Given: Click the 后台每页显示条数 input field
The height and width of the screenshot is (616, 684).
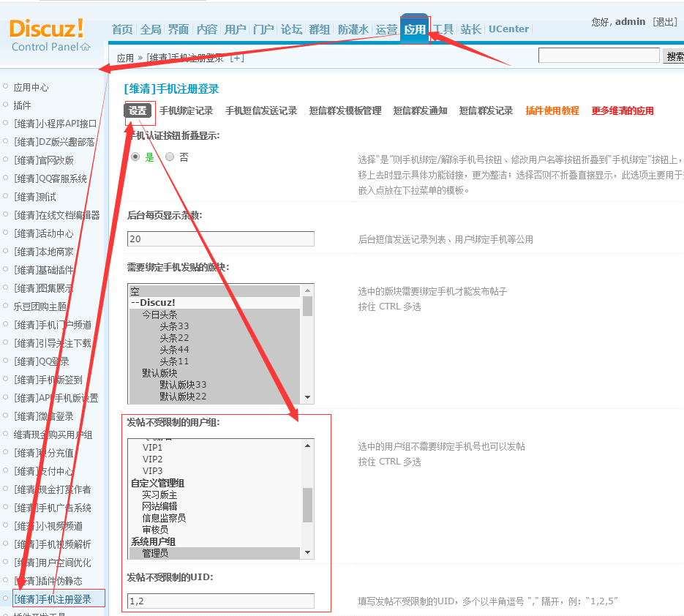Looking at the screenshot, I should coord(221,239).
